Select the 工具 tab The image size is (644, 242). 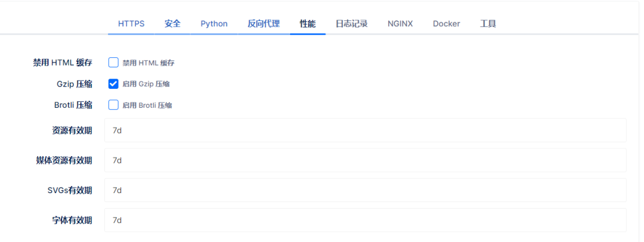pyautogui.click(x=488, y=24)
